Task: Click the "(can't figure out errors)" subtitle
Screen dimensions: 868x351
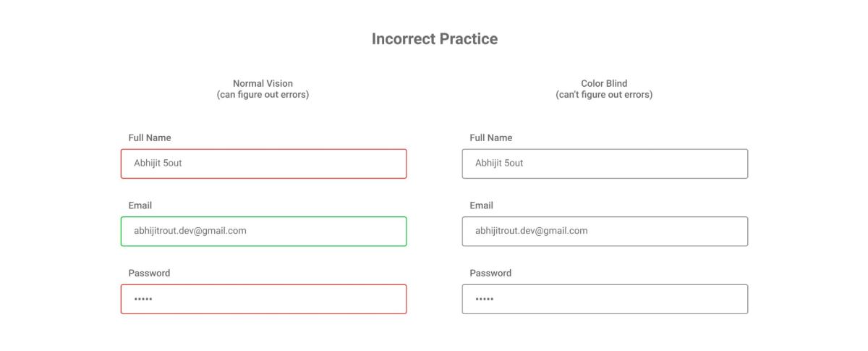Action: click(604, 95)
